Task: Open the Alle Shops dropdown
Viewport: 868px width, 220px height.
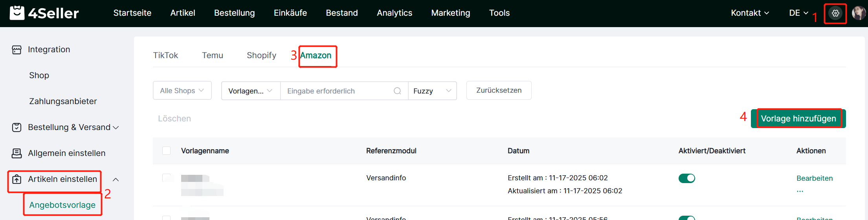Action: coord(182,91)
